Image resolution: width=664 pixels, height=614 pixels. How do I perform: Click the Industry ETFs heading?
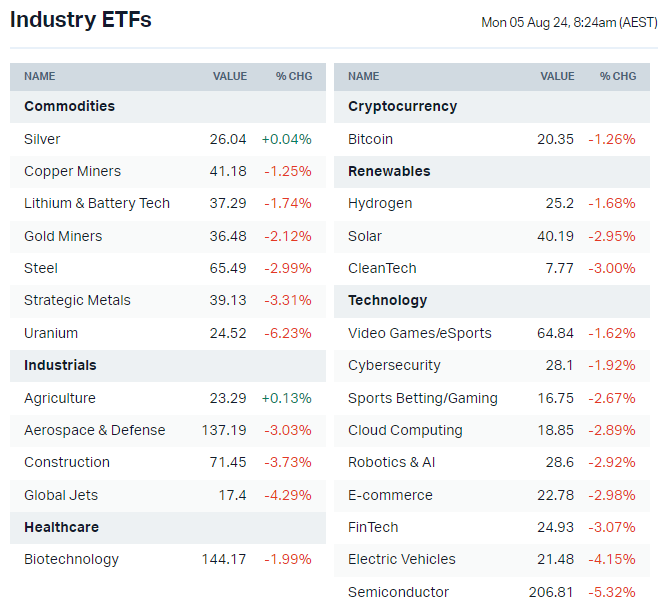tap(81, 20)
